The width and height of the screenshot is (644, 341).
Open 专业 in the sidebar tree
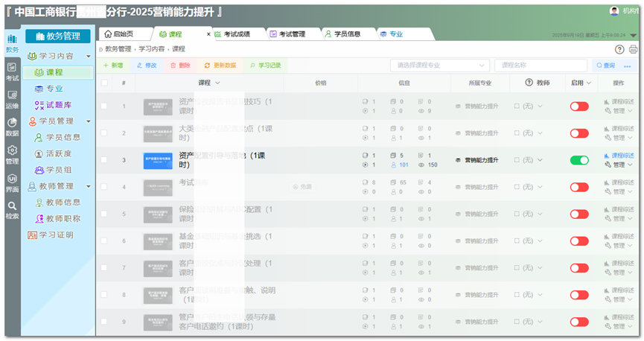[49, 89]
